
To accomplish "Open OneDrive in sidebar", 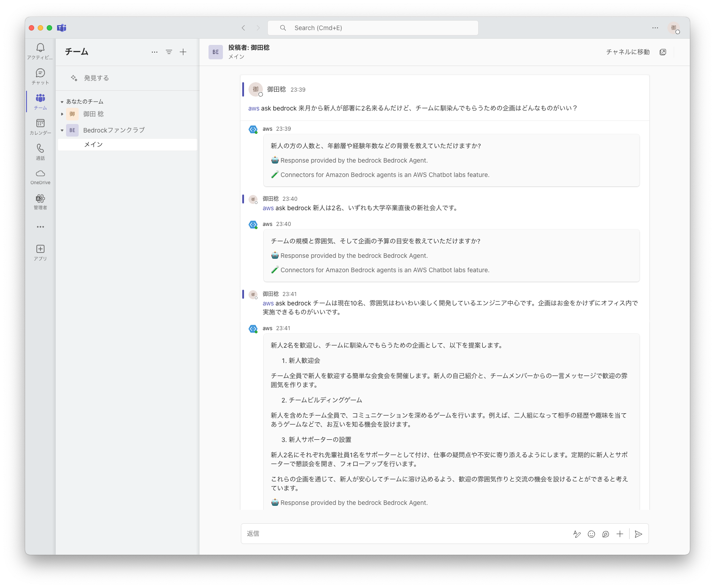I will pyautogui.click(x=40, y=177).
